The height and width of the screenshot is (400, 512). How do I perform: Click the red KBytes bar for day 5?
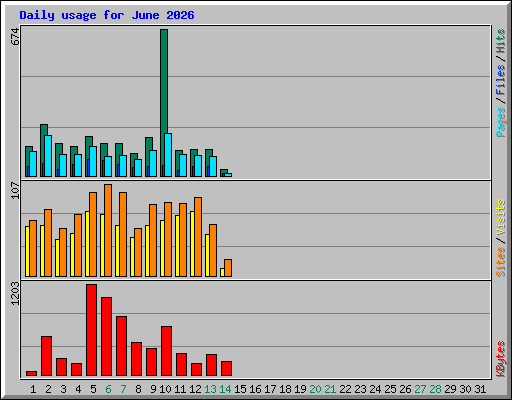[x=91, y=330]
